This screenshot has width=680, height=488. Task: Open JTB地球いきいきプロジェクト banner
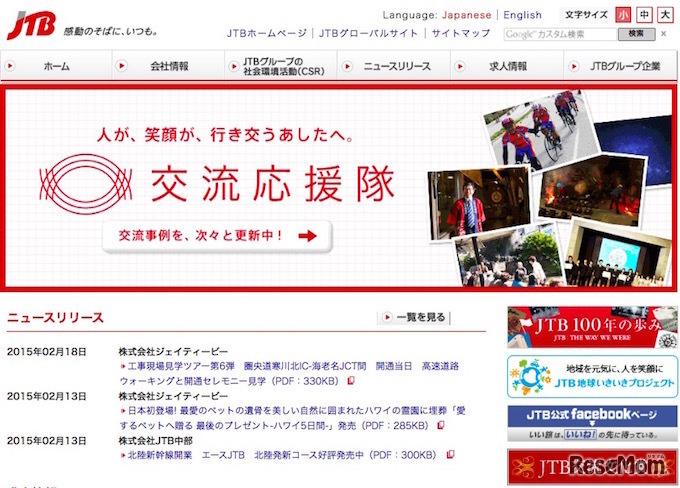pos(592,377)
